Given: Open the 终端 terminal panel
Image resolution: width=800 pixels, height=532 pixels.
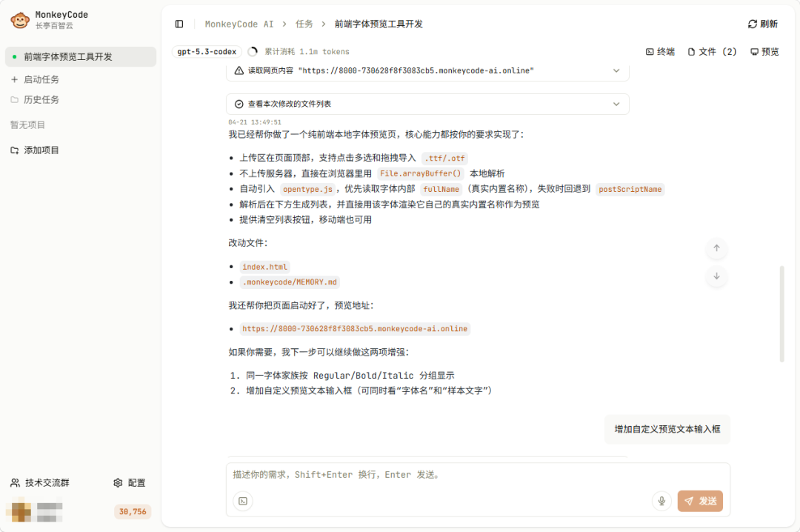Looking at the screenshot, I should [x=659, y=52].
